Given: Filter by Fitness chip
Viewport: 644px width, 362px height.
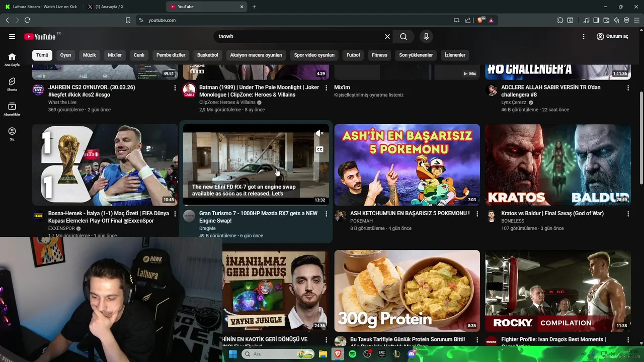Looking at the screenshot, I should point(379,55).
